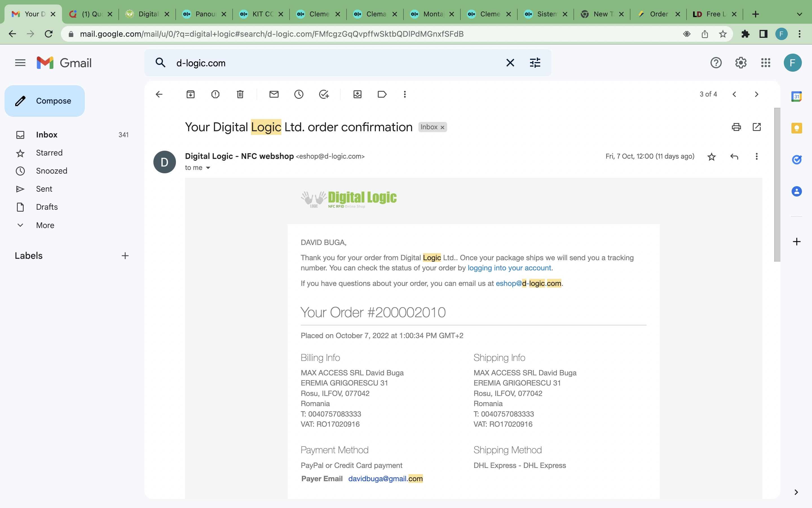Click the Digital Logic logo in the email
Image resolution: width=812 pixels, height=508 pixels.
[348, 200]
